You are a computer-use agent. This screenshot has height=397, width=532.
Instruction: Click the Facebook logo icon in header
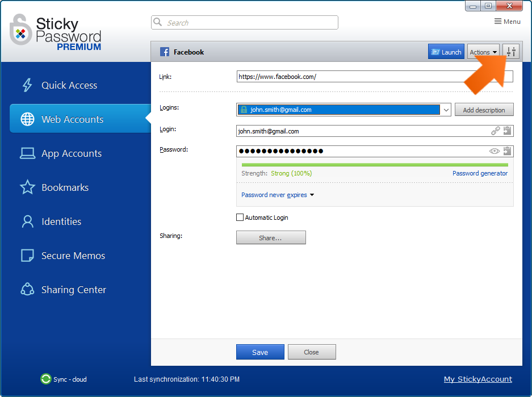pos(165,52)
